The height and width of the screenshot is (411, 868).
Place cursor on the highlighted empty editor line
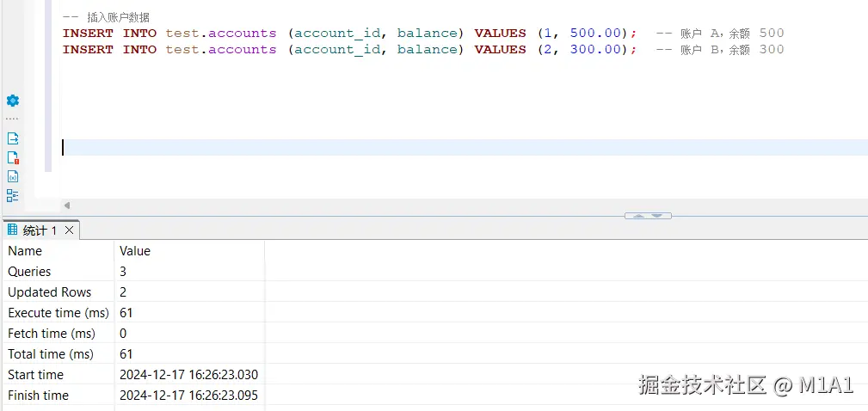[x=465, y=148]
